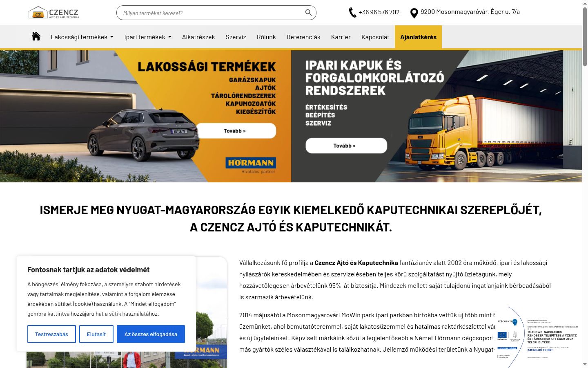Click heading Fontosnak tartjuk az adatok védelmét
Image resolution: width=588 pixels, height=368 pixels.
point(88,270)
